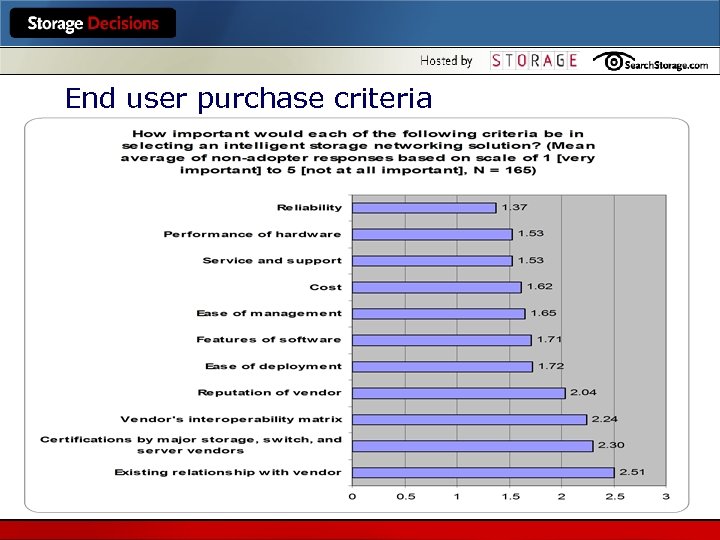This screenshot has width=720, height=540.
Task: Select the 'Features of software' label
Action: pos(269,340)
